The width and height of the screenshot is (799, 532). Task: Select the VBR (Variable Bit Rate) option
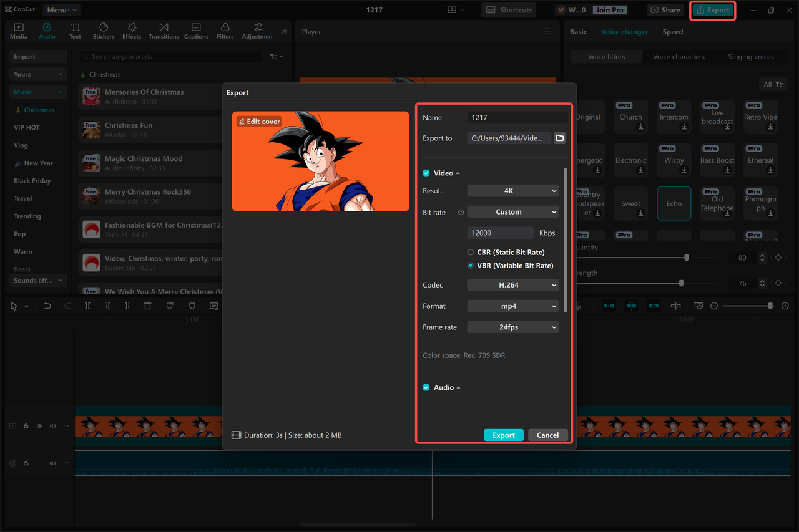(x=471, y=265)
